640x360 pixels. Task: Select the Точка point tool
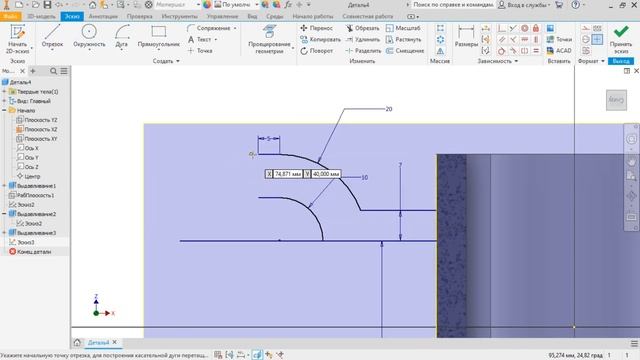click(200, 51)
